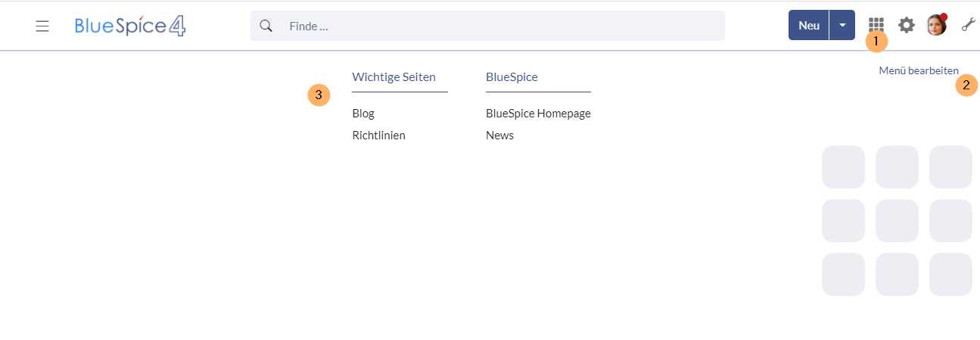
Task: Click the 'Neu' button
Action: (808, 25)
